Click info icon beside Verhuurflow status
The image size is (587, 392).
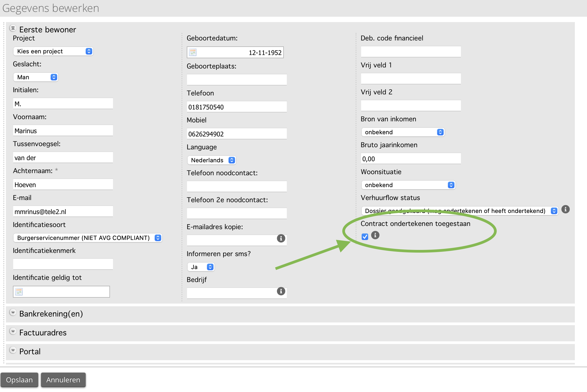[565, 209]
